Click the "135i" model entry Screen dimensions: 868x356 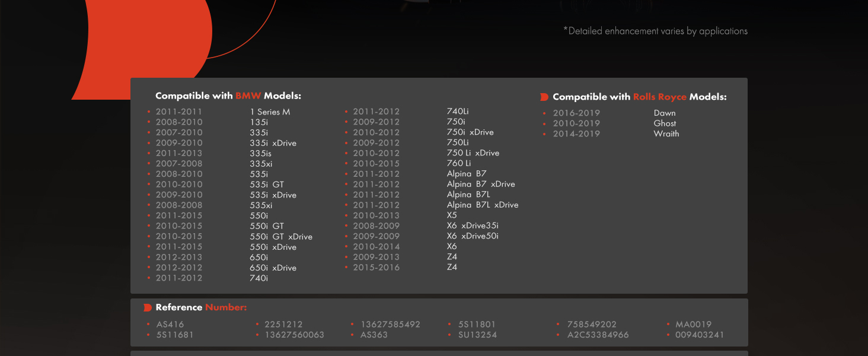point(259,122)
